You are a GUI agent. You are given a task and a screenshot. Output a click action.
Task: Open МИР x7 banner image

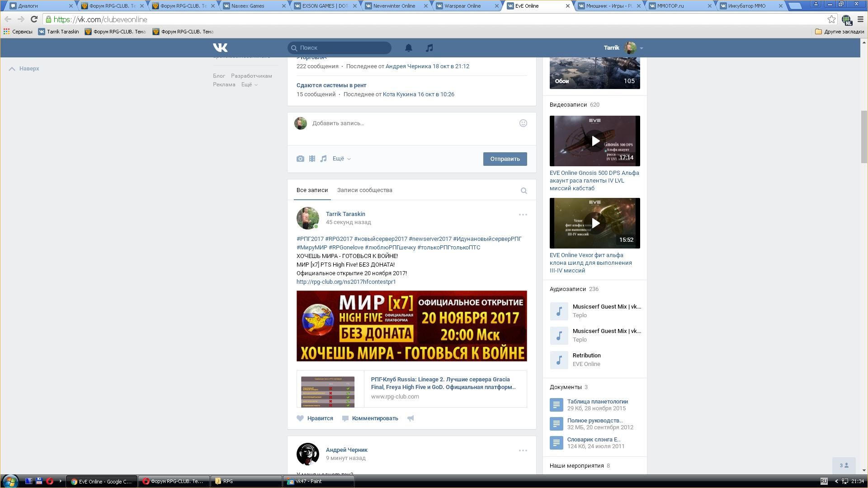411,326
